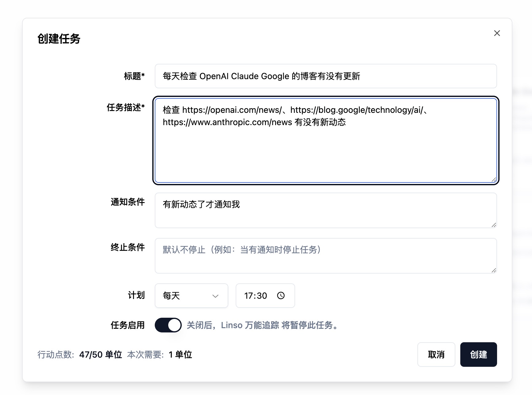Click the 创建 button

[478, 355]
